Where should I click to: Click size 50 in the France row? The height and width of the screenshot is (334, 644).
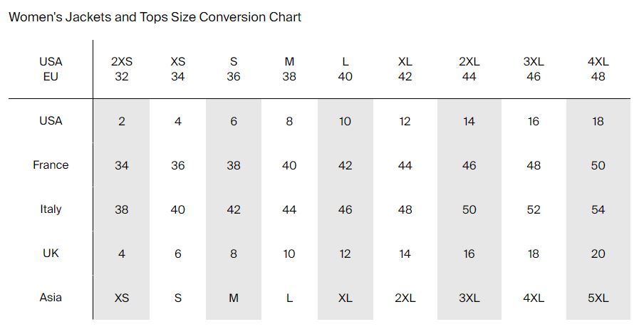click(x=598, y=166)
